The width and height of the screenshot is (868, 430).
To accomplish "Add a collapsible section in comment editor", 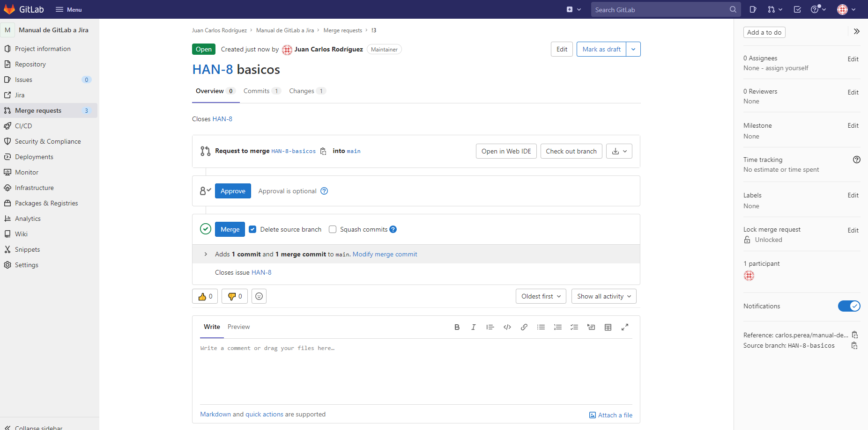I will click(x=591, y=327).
